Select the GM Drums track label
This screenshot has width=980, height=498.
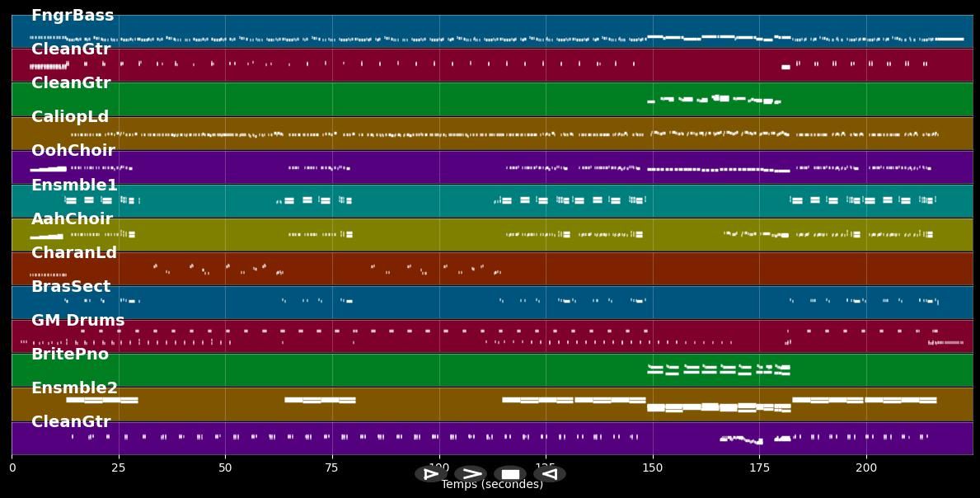(x=77, y=321)
